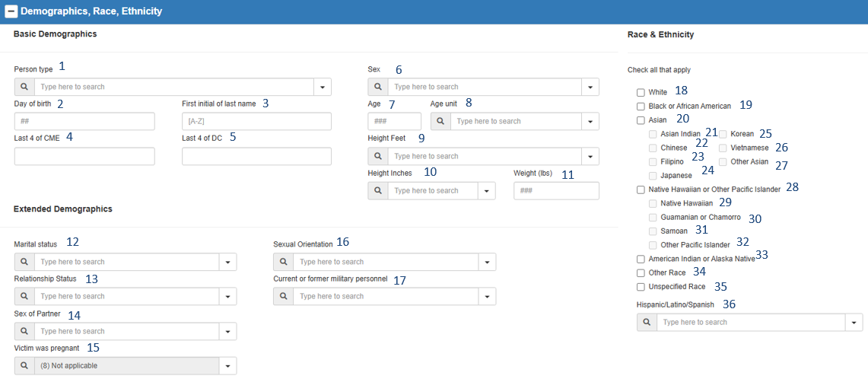Click the Sex of Partner search icon
Viewport: 868px width, 379px height.
pos(24,331)
